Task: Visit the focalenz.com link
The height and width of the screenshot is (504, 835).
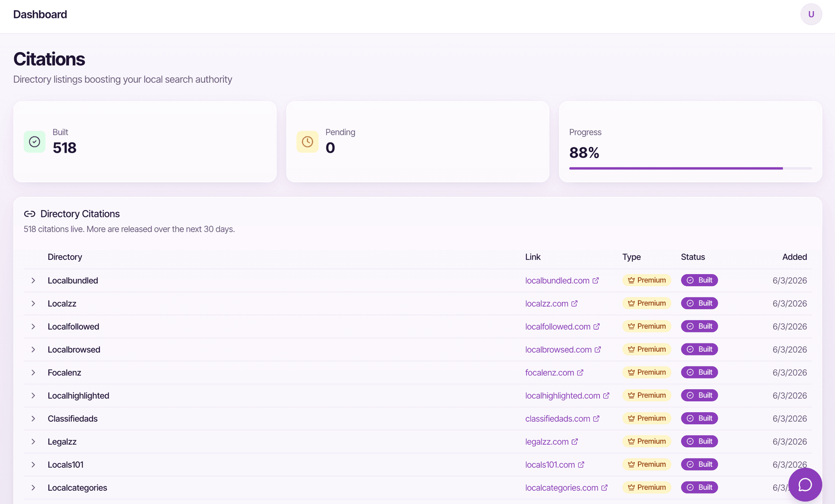Action: [x=549, y=372]
